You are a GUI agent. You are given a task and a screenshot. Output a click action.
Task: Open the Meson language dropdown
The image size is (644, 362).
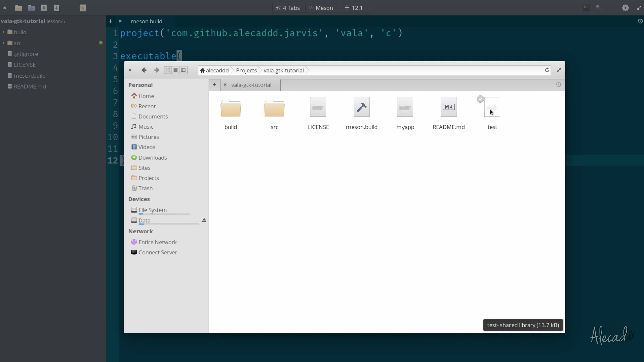[321, 8]
